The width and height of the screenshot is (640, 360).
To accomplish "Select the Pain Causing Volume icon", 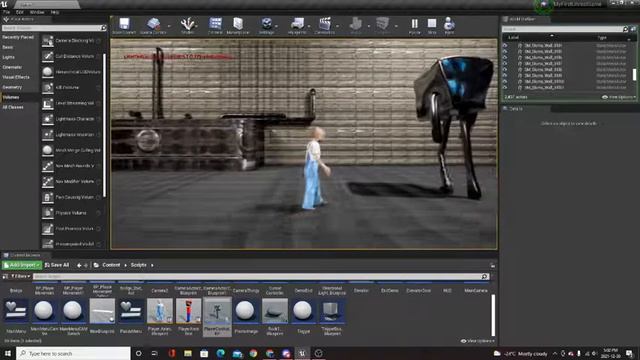I will click(48, 197).
